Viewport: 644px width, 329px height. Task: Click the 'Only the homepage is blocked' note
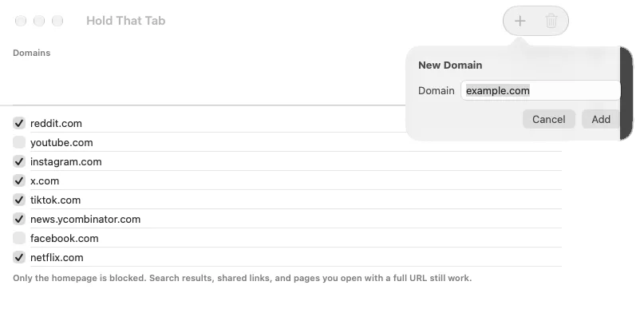click(243, 278)
